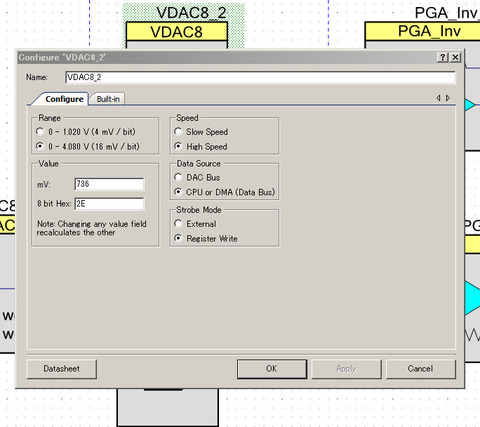
Task: Click the dialog help question mark icon
Action: 443,57
